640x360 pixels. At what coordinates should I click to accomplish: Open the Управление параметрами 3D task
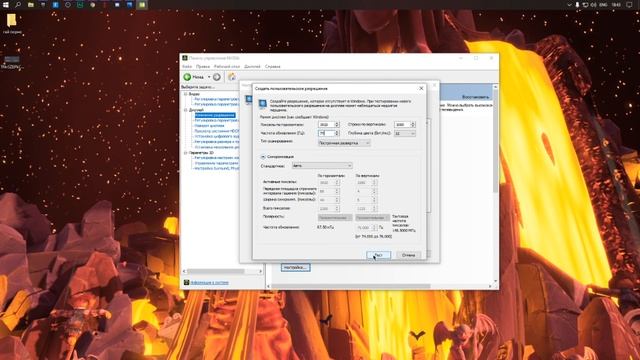pos(217,163)
